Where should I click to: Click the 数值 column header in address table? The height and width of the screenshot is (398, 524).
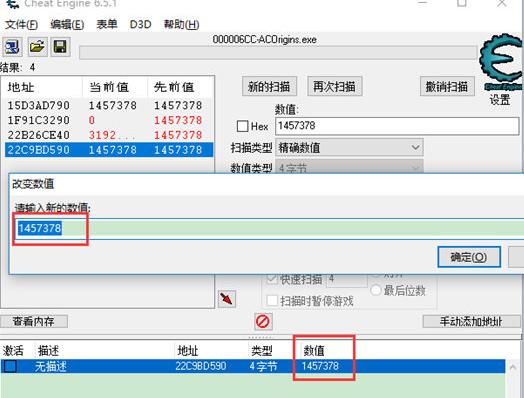(x=314, y=351)
